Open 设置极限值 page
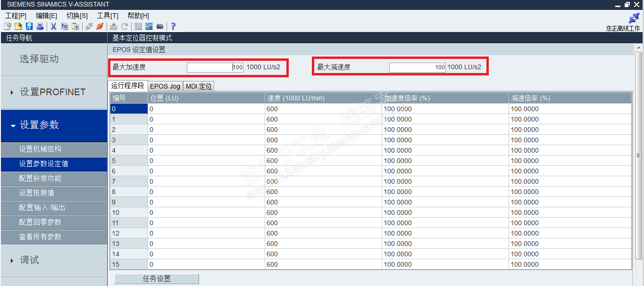Screen dimensions: 644x286 [x=54, y=193]
